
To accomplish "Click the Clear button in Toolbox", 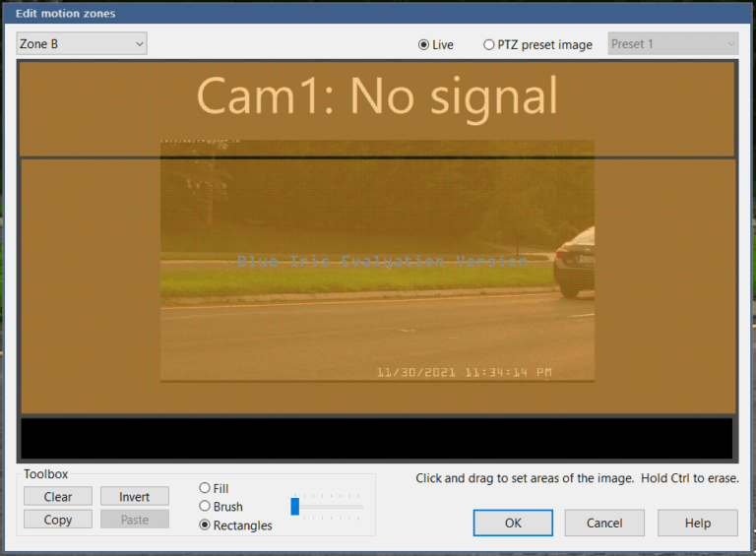I will (x=58, y=496).
